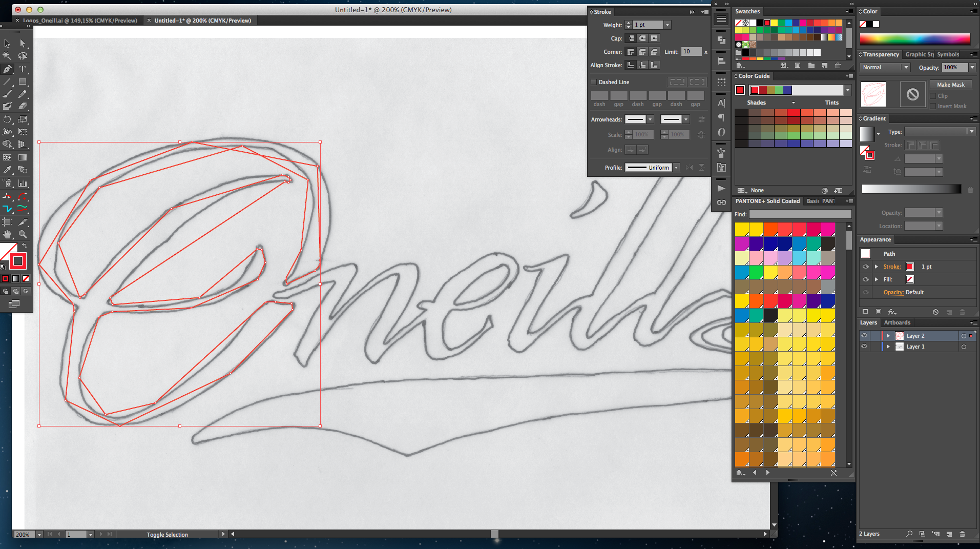
Task: Select the Paintbrush tool
Action: pos(7,94)
